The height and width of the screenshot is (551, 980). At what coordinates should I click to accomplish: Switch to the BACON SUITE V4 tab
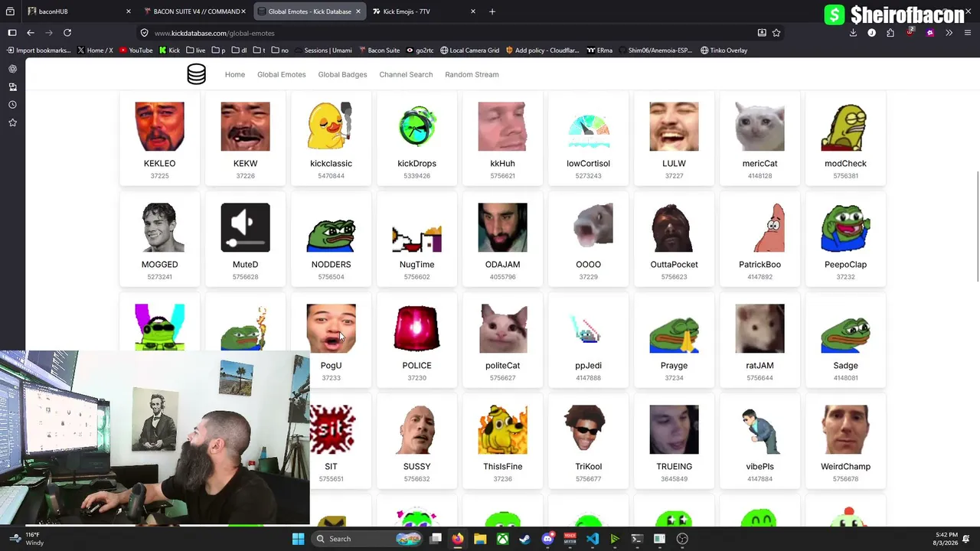pos(194,11)
